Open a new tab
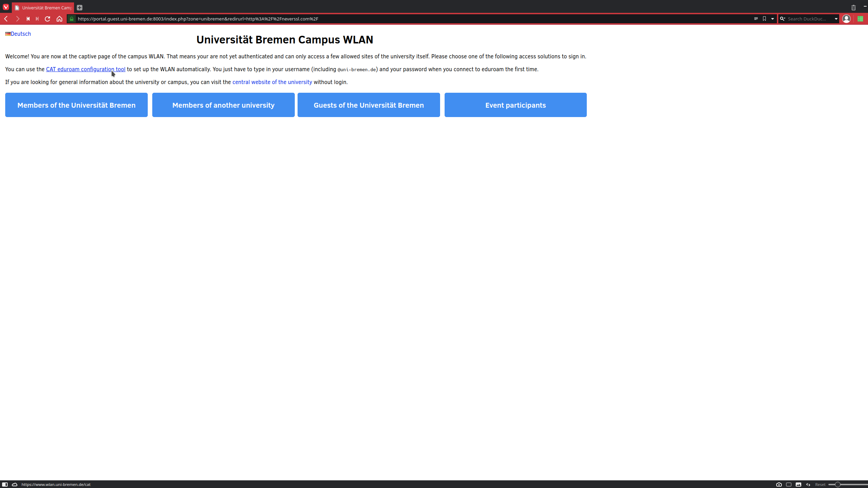 coord(80,8)
